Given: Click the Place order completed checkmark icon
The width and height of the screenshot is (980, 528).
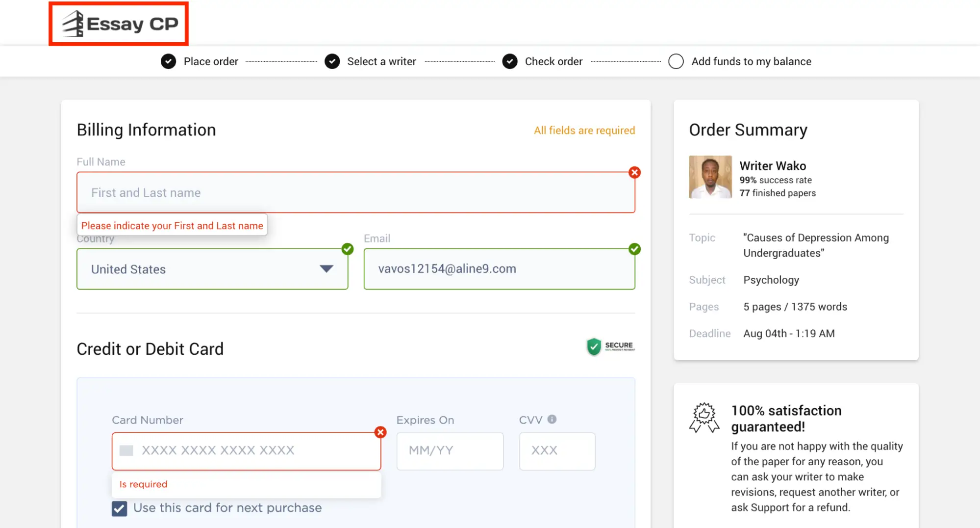Looking at the screenshot, I should 168,61.
